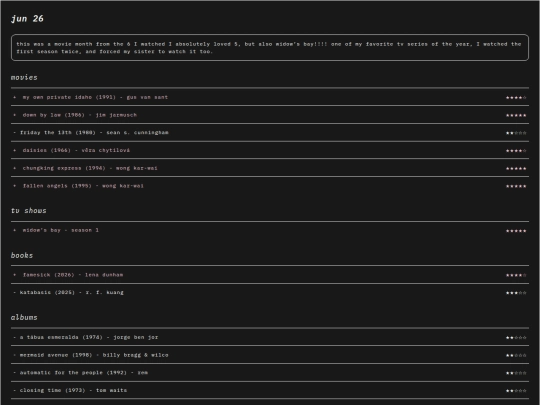Image resolution: width=540 pixels, height=405 pixels.
Task: Expand the fallen angels plus sign
Action: [14, 186]
